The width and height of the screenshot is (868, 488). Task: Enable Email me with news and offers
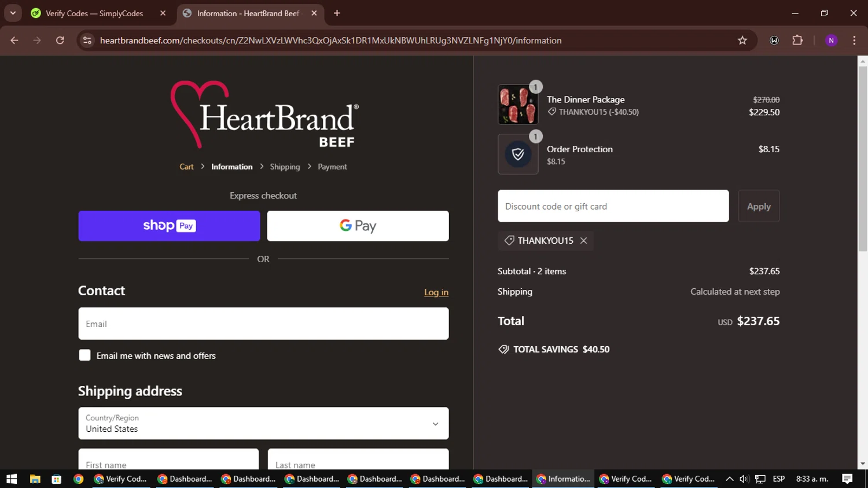click(x=84, y=355)
